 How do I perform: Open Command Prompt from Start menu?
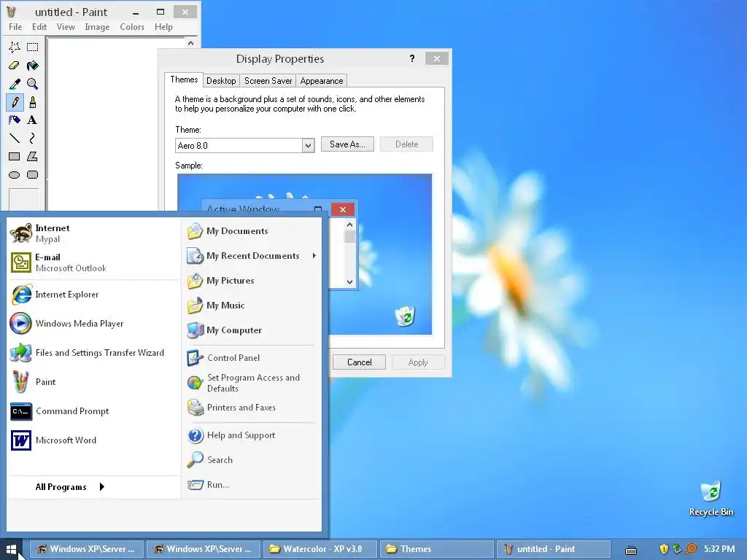93,411
